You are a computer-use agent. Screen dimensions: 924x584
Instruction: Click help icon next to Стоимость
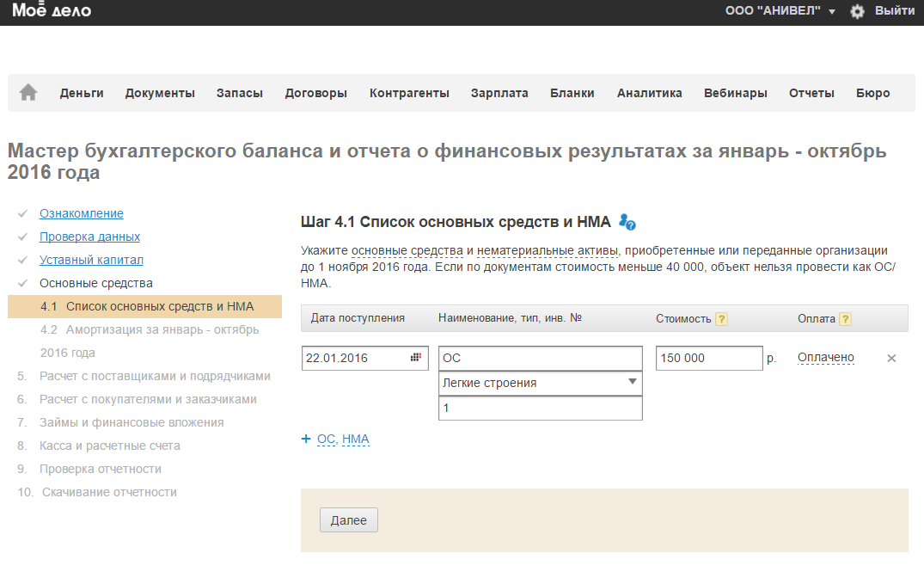click(721, 319)
